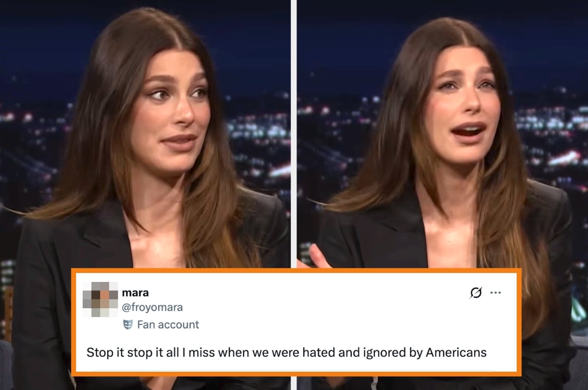
Task: Click the Grok slashed-circle icon on the tweet
Action: [x=476, y=293]
